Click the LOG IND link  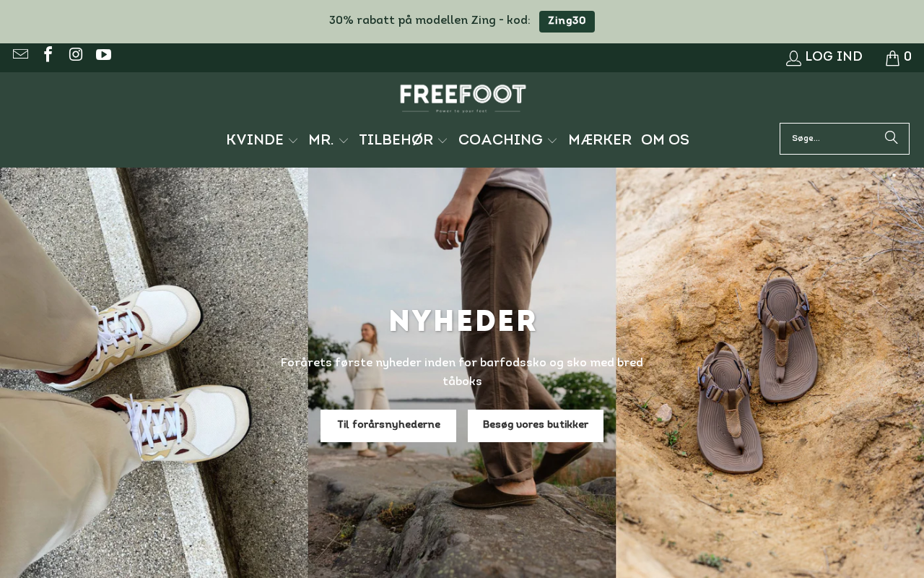pyautogui.click(x=834, y=58)
